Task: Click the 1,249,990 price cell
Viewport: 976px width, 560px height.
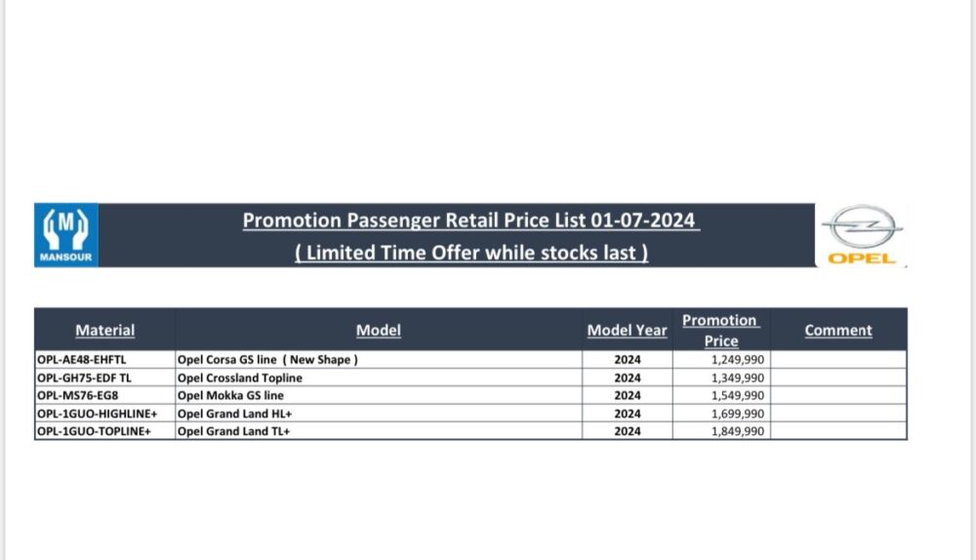Action: click(721, 360)
